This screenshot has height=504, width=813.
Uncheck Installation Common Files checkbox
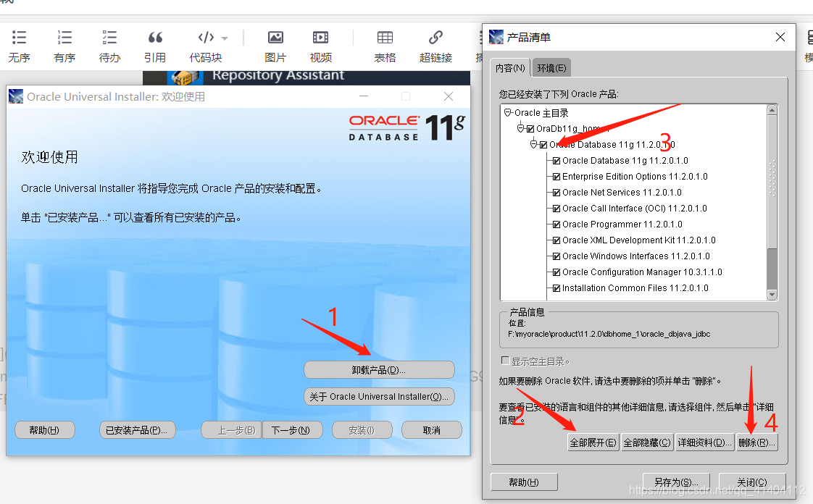(556, 288)
